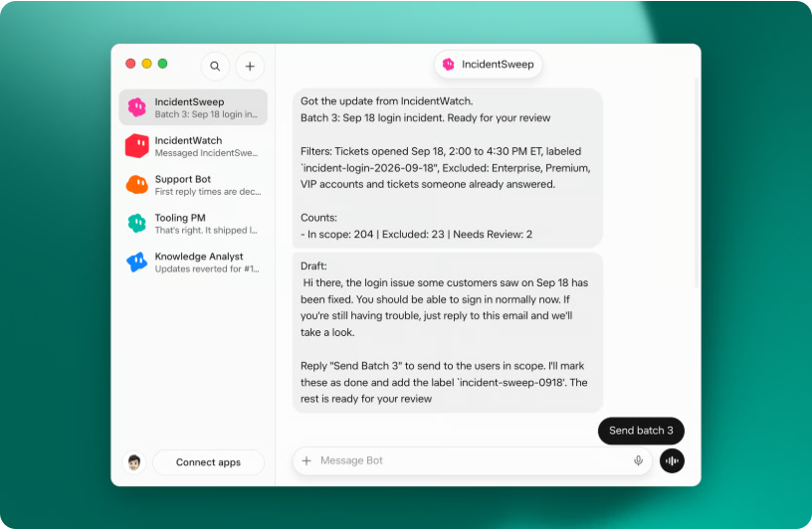
Task: Click the pink IncidentSweep avatar in sidebar
Action: (x=137, y=107)
